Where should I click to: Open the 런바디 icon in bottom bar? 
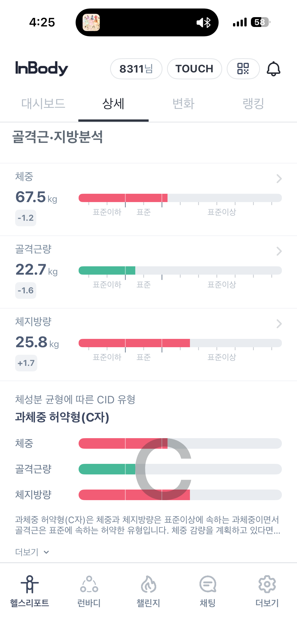pos(89,584)
